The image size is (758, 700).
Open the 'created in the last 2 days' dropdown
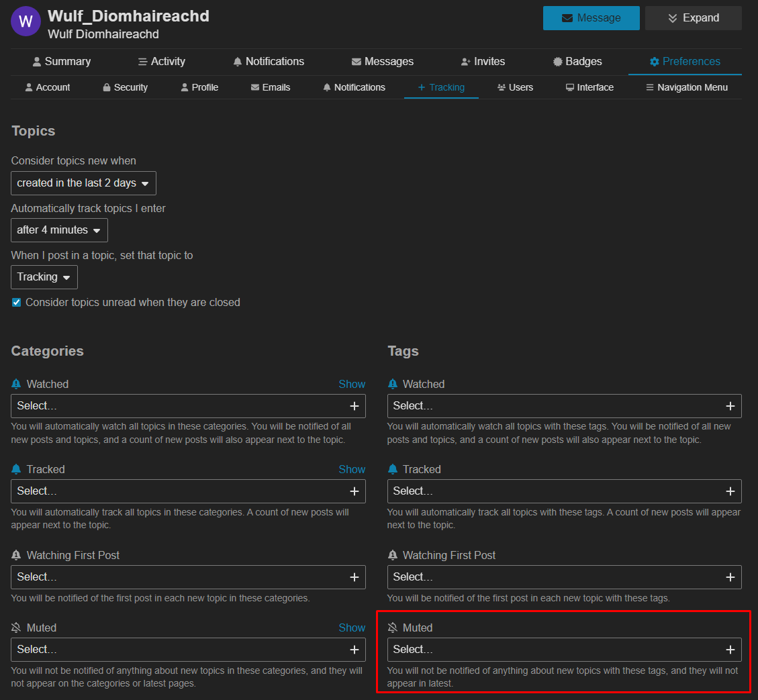click(x=83, y=183)
